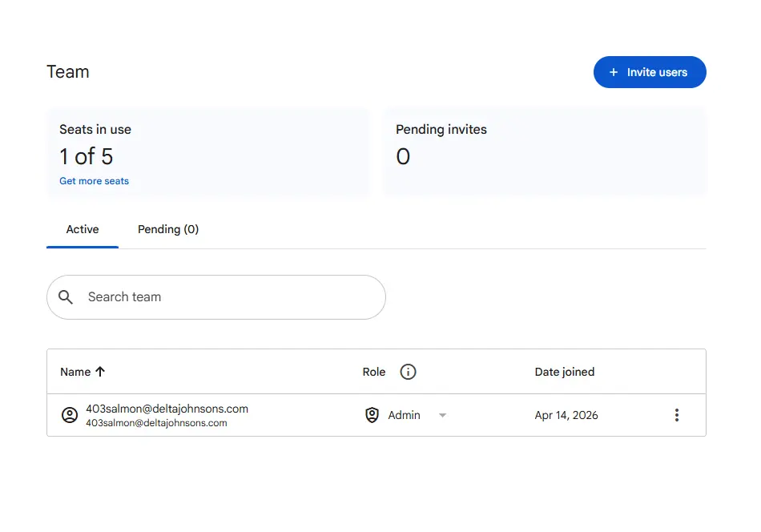Image resolution: width=761 pixels, height=532 pixels.
Task: Click the user avatar icon in the row
Action: [x=70, y=415]
